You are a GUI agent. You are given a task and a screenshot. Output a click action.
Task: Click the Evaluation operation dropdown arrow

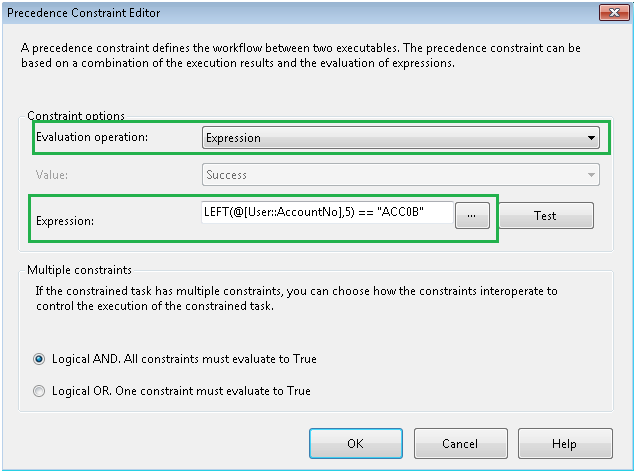pyautogui.click(x=591, y=138)
